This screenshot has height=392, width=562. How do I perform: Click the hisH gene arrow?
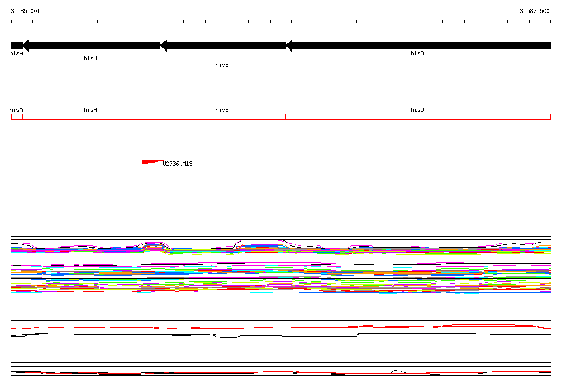click(x=92, y=46)
